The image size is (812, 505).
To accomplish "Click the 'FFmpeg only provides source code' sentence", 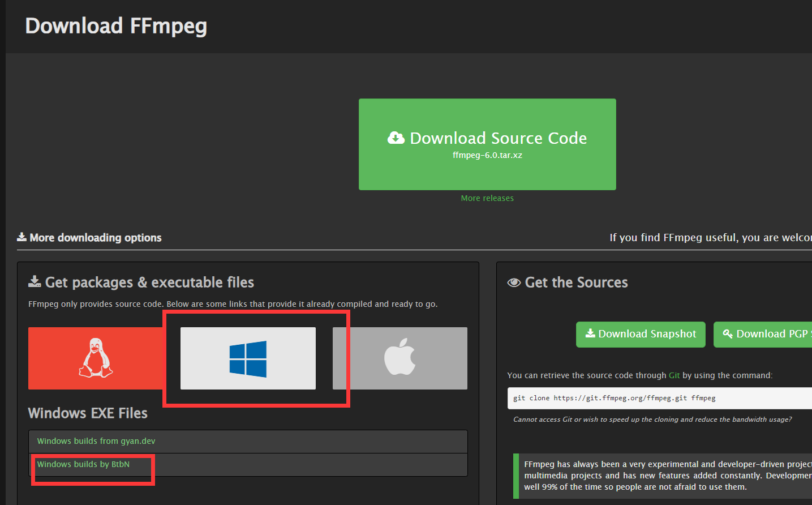I will pos(233,304).
